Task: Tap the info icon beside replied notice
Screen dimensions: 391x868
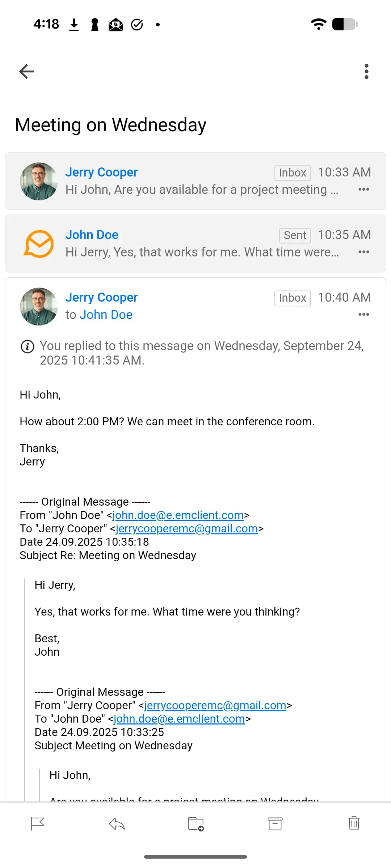Action: coord(28,346)
